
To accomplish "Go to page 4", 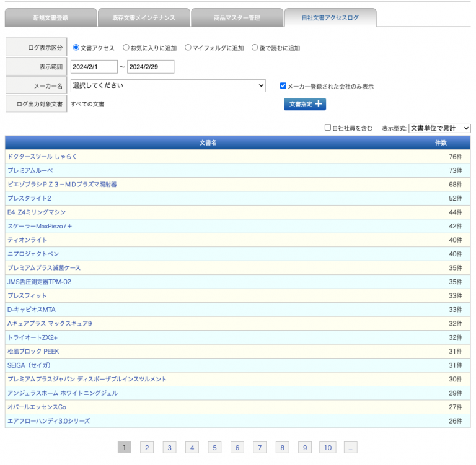I will click(x=192, y=448).
